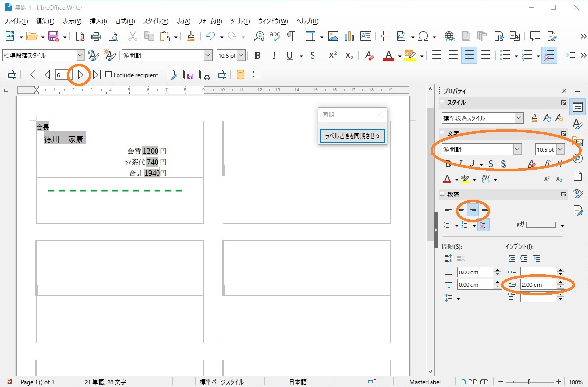Click the Insert Hyperlink globe icon
Viewport: 588px width, 387px height.
click(450, 36)
